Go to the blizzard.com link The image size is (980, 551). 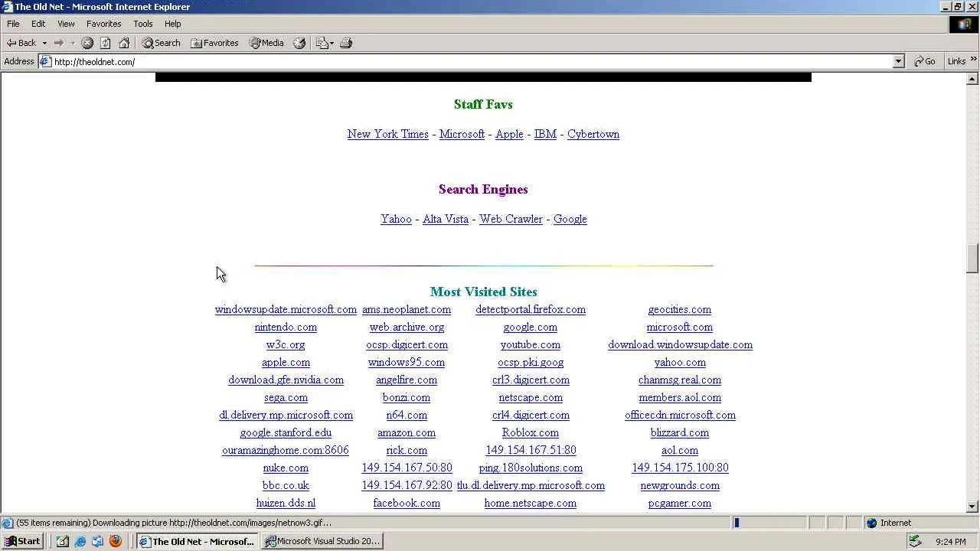(680, 432)
